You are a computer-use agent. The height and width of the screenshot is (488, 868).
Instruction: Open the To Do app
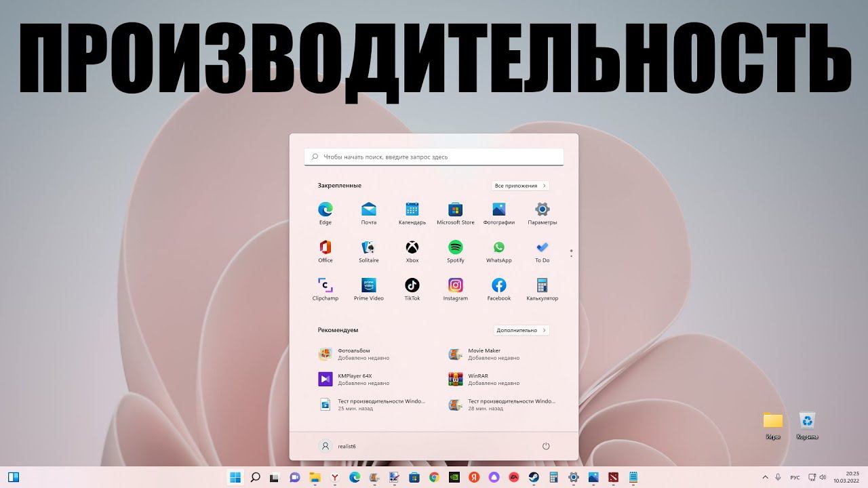542,251
